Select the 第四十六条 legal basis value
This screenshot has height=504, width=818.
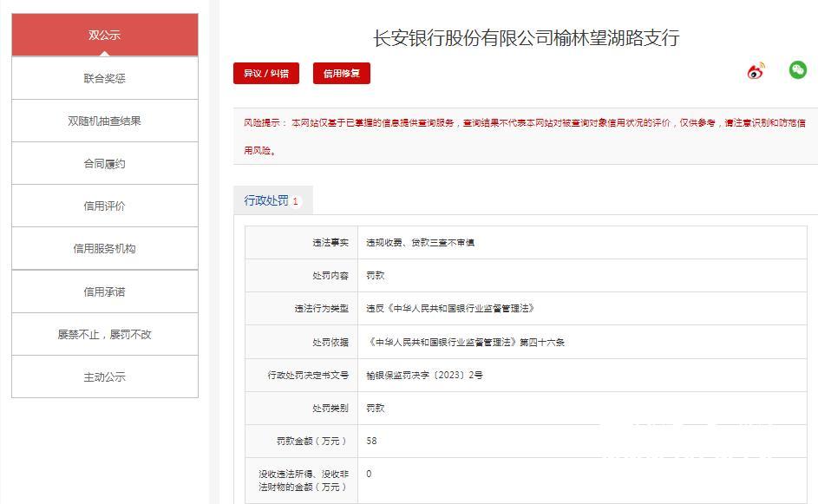[x=465, y=343]
